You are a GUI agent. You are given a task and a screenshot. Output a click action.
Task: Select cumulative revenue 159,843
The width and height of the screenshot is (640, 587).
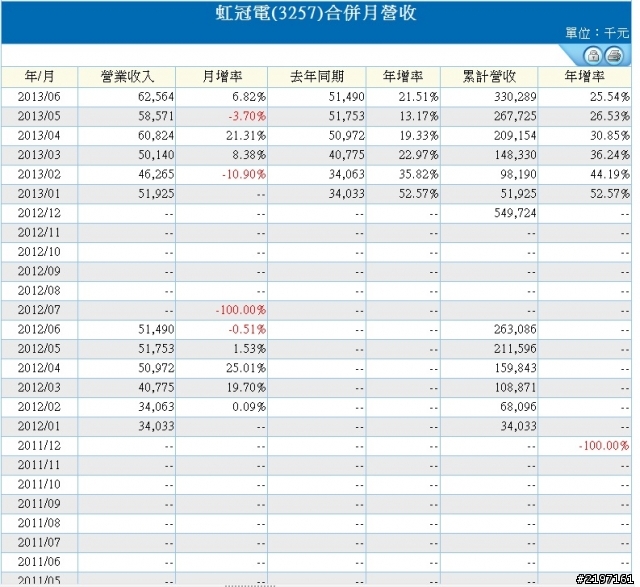click(x=515, y=368)
